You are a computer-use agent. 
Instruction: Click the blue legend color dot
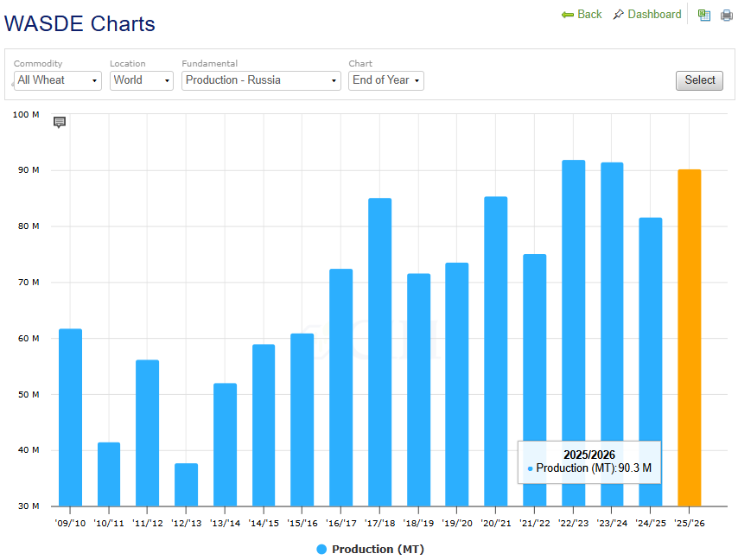pos(321,550)
